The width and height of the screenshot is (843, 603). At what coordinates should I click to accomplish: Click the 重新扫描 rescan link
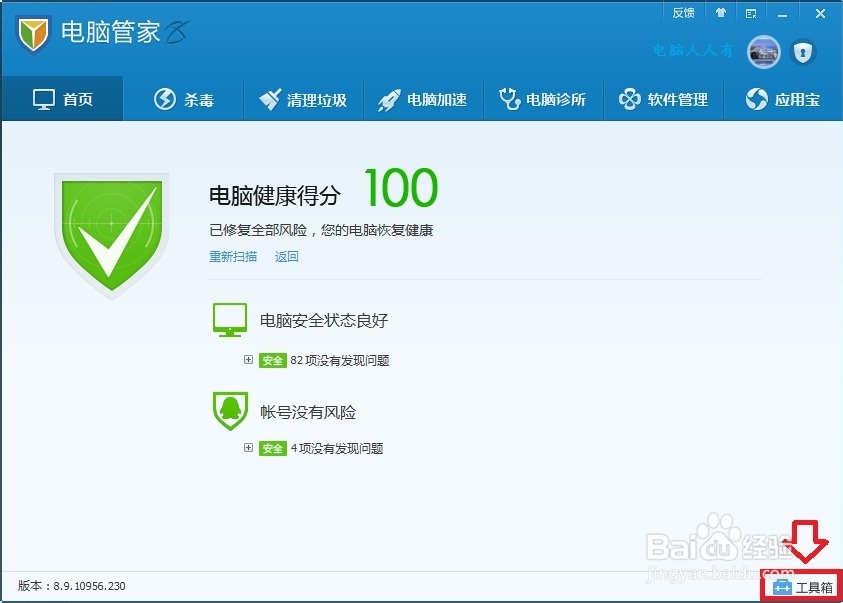(233, 256)
